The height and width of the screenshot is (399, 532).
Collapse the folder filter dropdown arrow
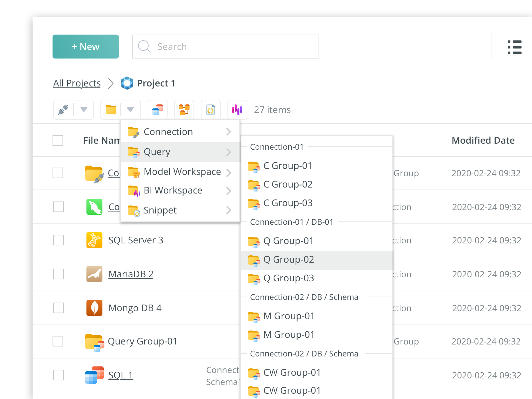pos(130,110)
